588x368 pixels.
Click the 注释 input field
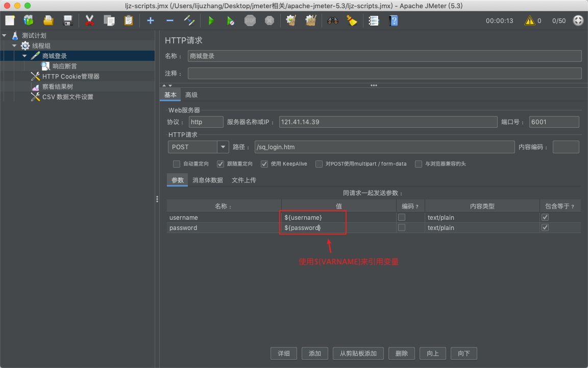pos(385,73)
